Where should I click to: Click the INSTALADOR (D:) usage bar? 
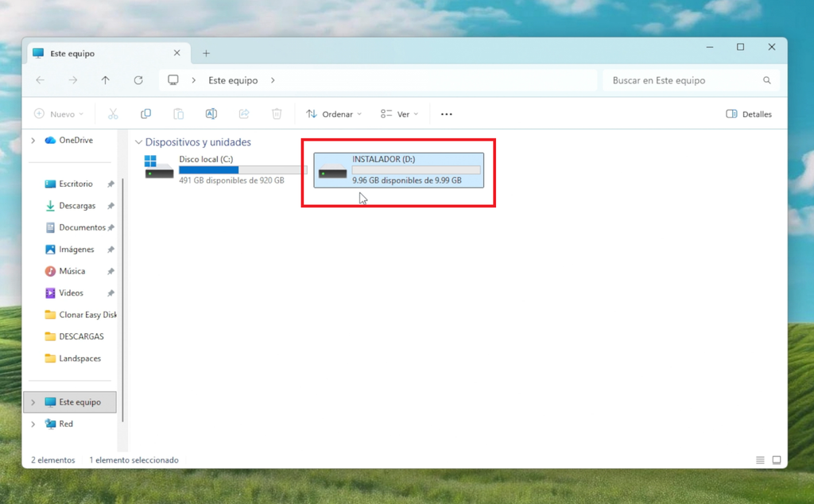click(417, 170)
